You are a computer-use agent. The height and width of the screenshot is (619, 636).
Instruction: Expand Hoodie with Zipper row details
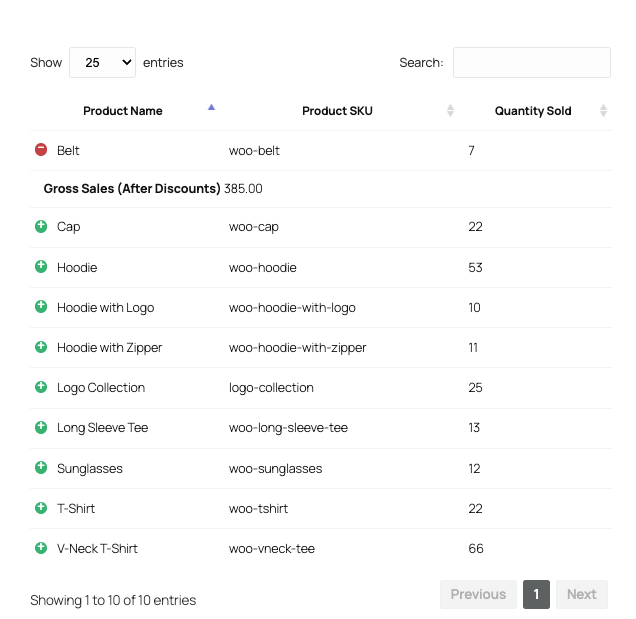click(x=41, y=347)
